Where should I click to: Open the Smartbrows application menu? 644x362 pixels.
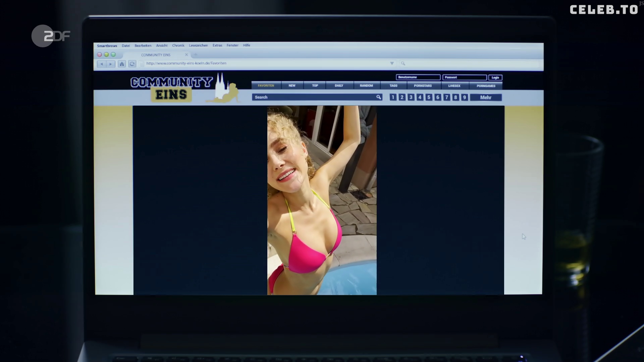pyautogui.click(x=107, y=46)
